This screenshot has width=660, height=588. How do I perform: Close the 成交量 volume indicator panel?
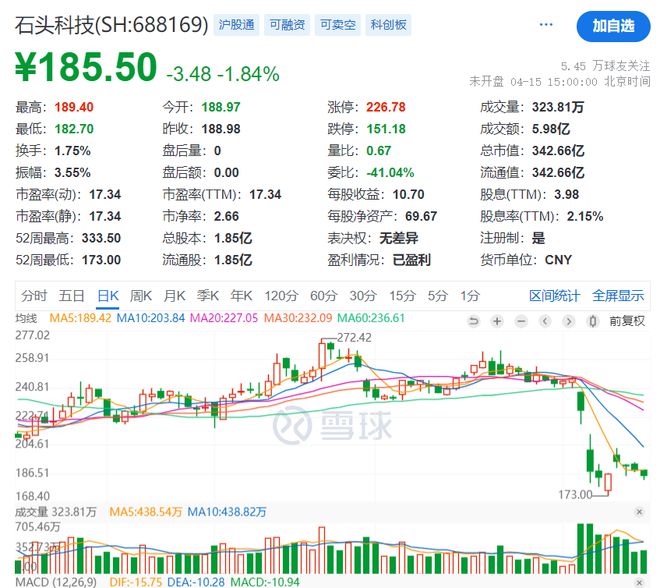pyautogui.click(x=639, y=512)
